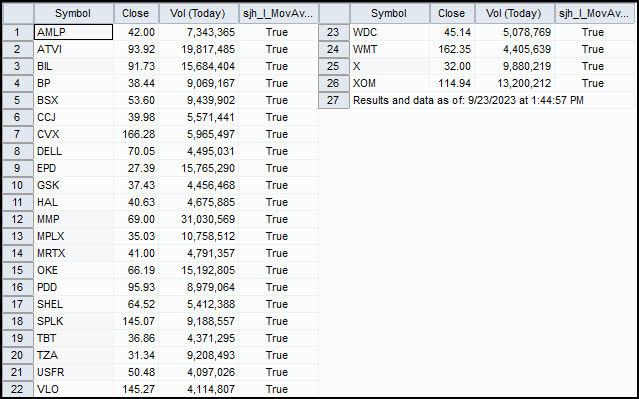Click the results timestamp text in row 27
639x399 pixels.
click(468, 100)
